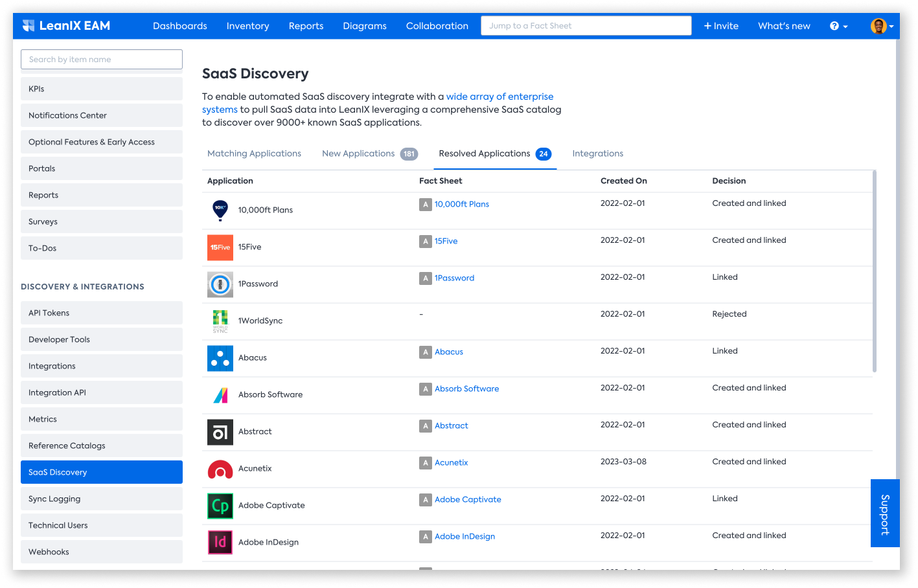The height and width of the screenshot is (588, 918).
Task: Focus the Jump to a Fact Sheet field
Action: tap(586, 26)
